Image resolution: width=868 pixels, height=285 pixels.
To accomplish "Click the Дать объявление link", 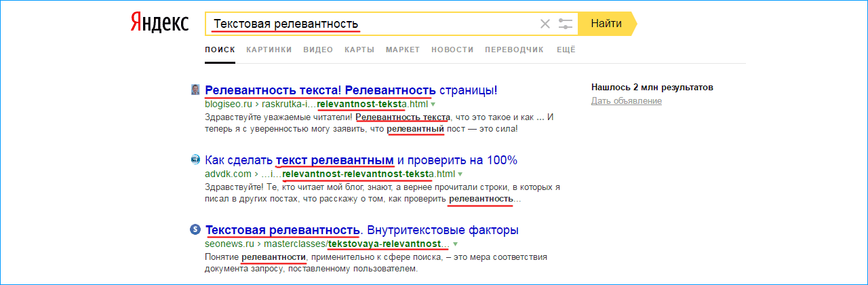I will pos(627,101).
